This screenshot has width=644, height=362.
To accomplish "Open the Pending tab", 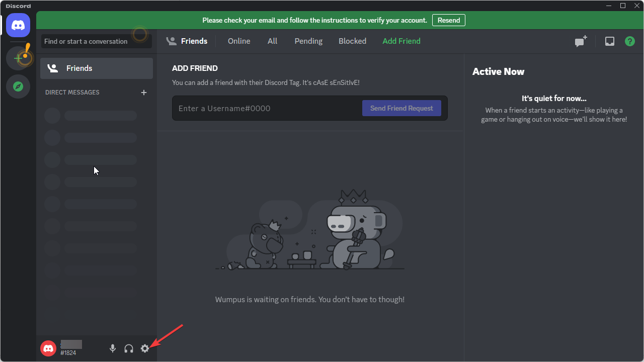I will 308,41.
